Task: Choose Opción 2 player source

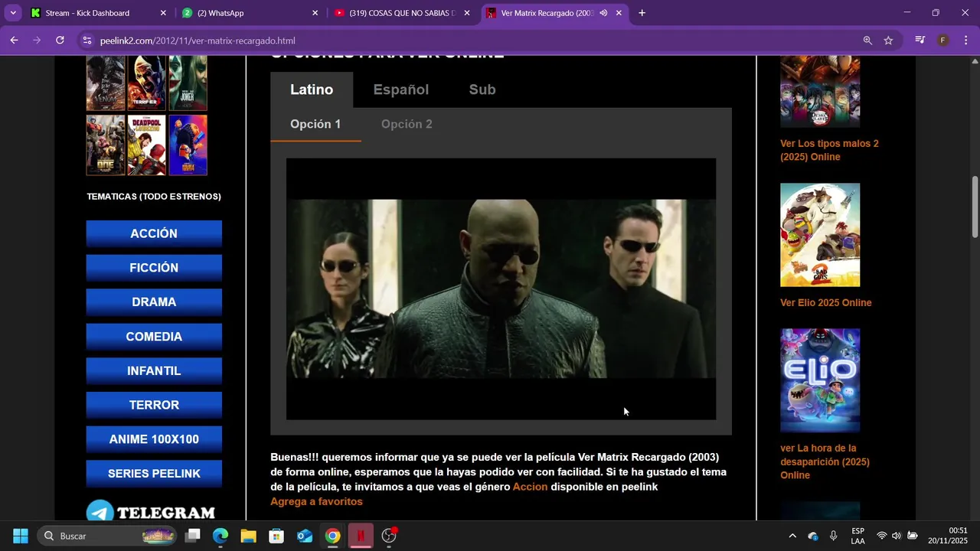Action: (x=407, y=124)
